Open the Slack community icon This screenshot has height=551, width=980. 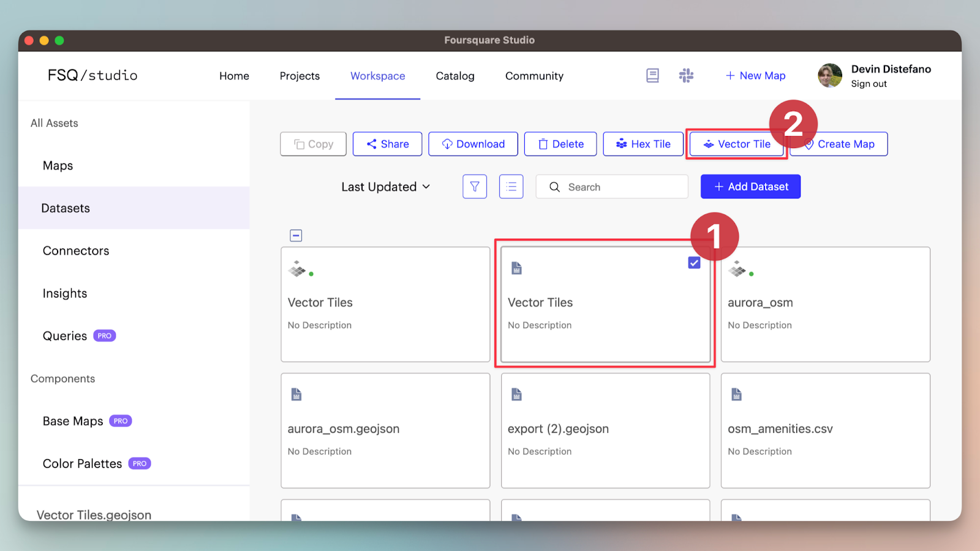point(686,75)
